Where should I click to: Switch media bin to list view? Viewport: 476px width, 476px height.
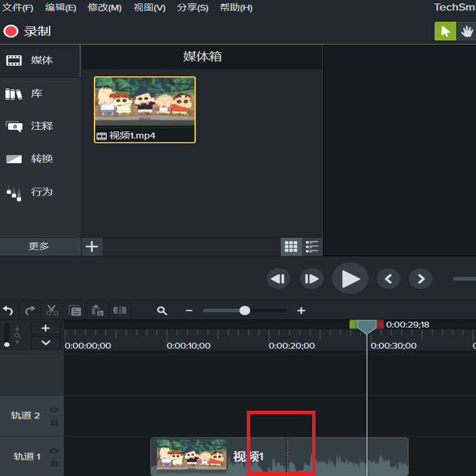pyautogui.click(x=311, y=246)
